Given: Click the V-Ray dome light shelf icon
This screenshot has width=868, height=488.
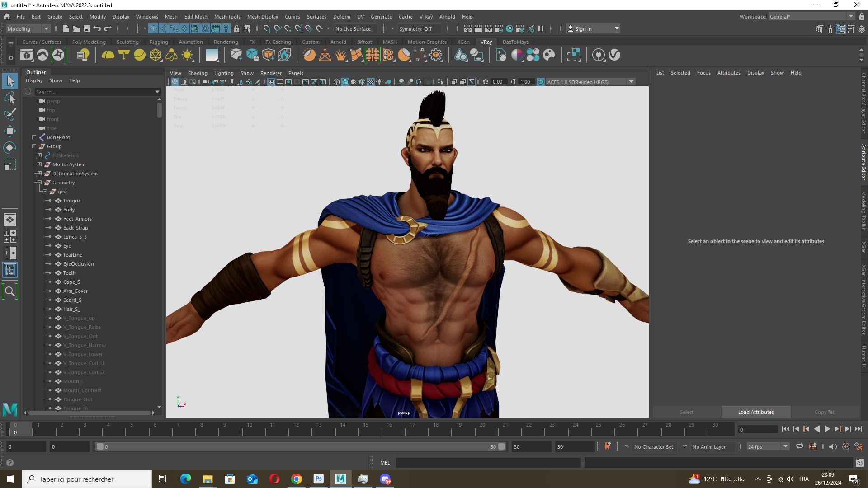Looking at the screenshot, I should tap(108, 55).
